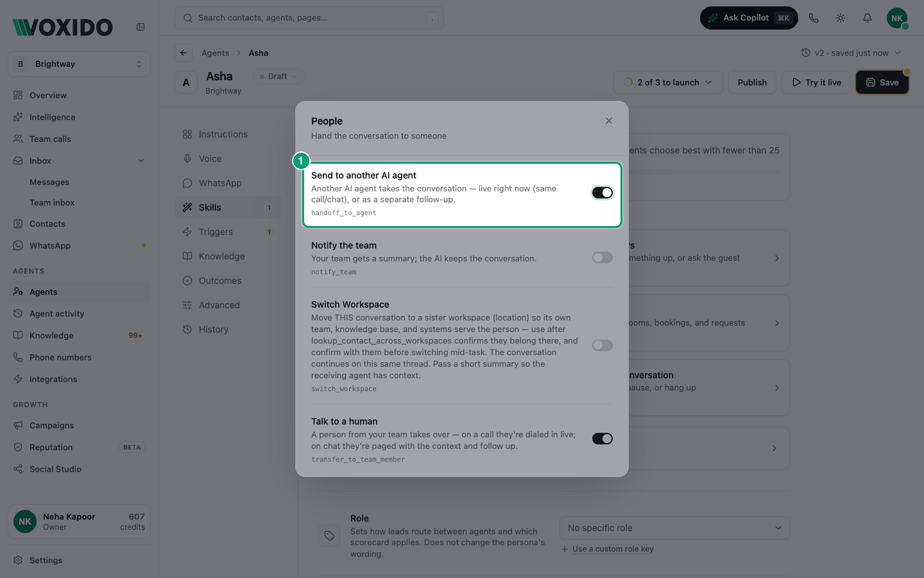
Task: Open Phone numbers in the sidebar
Action: click(x=80, y=357)
